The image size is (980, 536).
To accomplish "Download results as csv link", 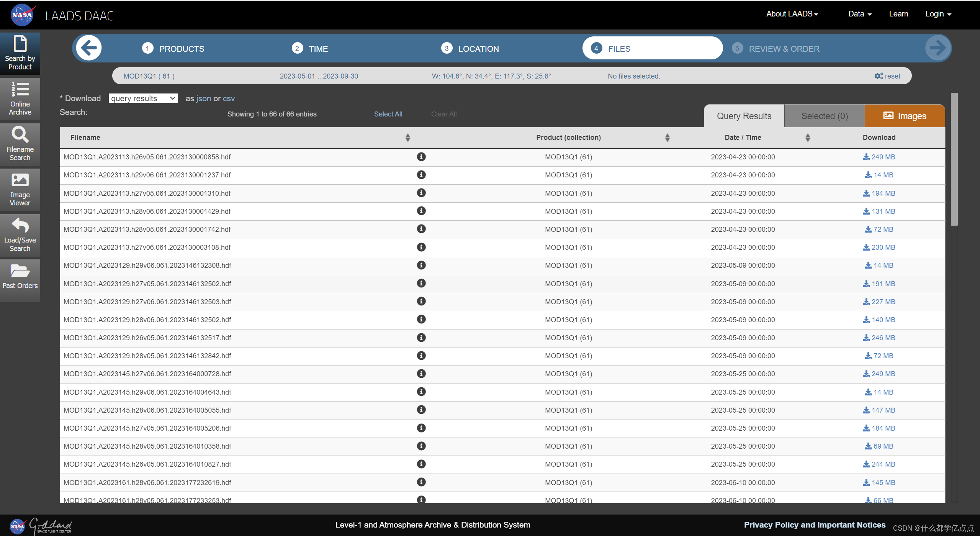I will pyautogui.click(x=229, y=98).
